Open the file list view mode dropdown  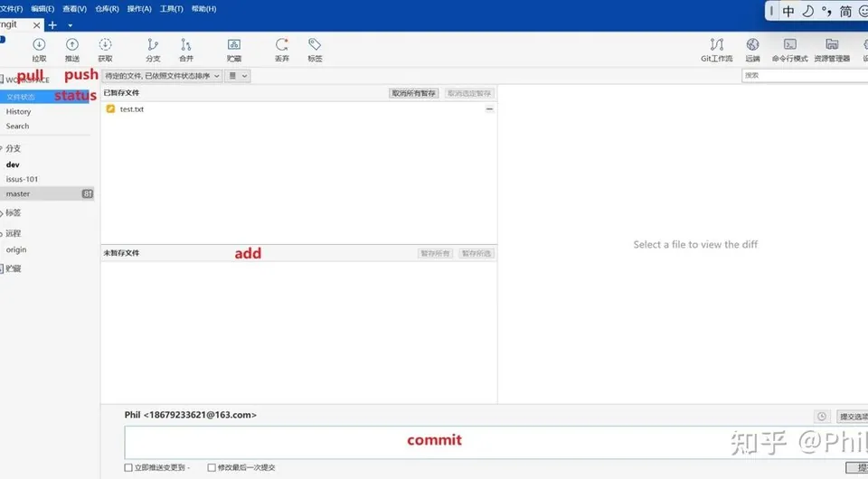238,76
